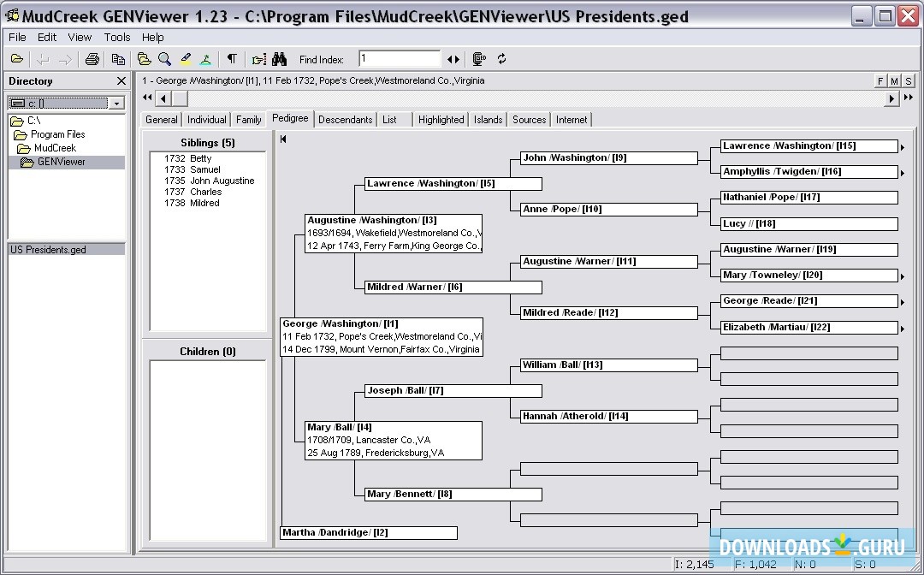Switch to the Individual tab

[206, 120]
